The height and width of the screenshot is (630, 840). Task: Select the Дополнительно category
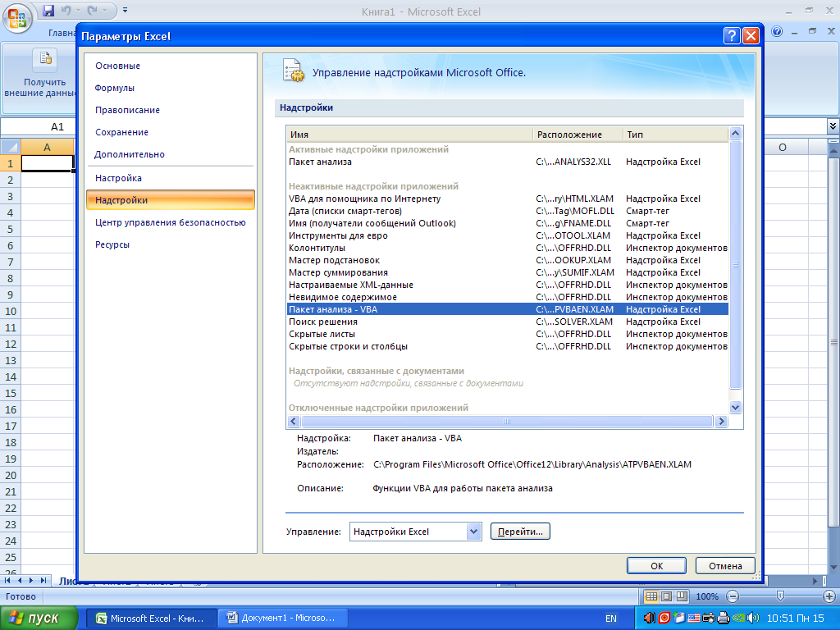click(171, 154)
